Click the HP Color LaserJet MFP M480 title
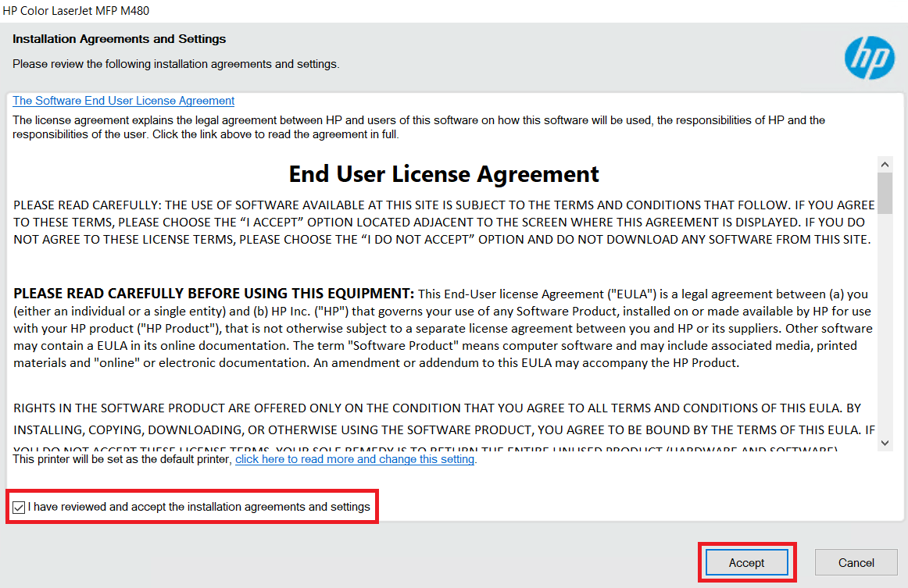 76,10
